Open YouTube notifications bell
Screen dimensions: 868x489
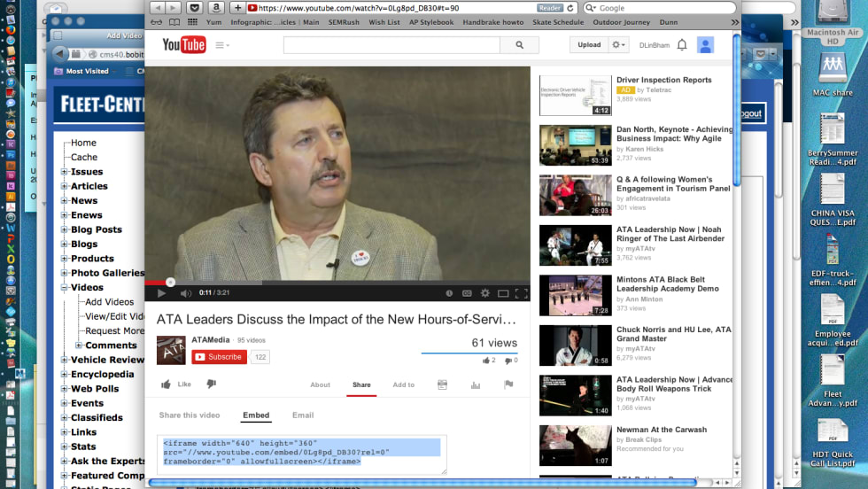click(x=682, y=45)
